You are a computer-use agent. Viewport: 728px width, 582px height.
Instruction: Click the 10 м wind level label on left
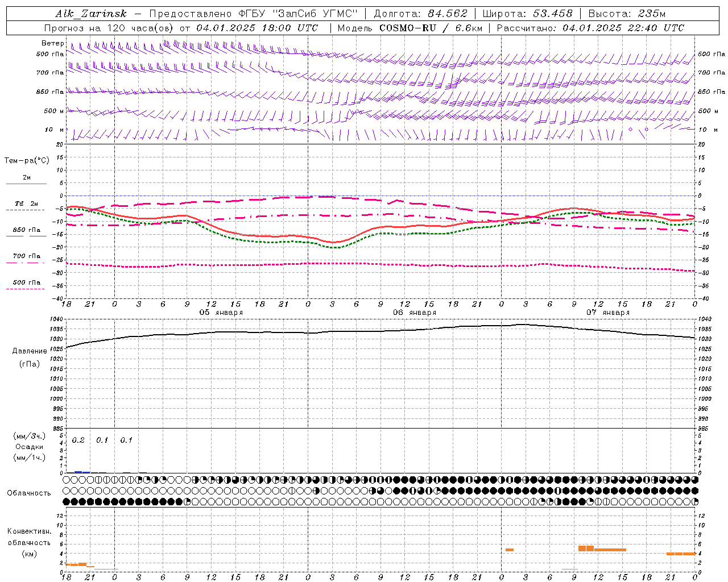55,130
